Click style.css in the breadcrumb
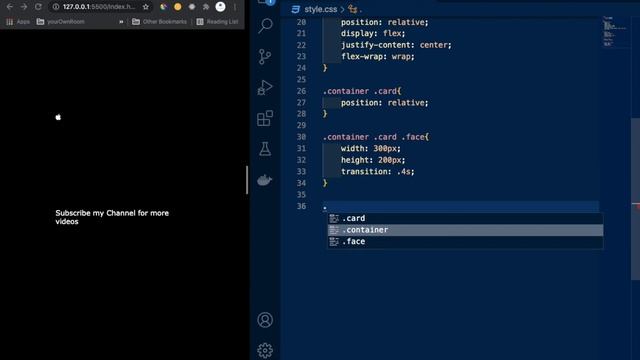Image resolution: width=640 pixels, height=360 pixels. pos(320,9)
